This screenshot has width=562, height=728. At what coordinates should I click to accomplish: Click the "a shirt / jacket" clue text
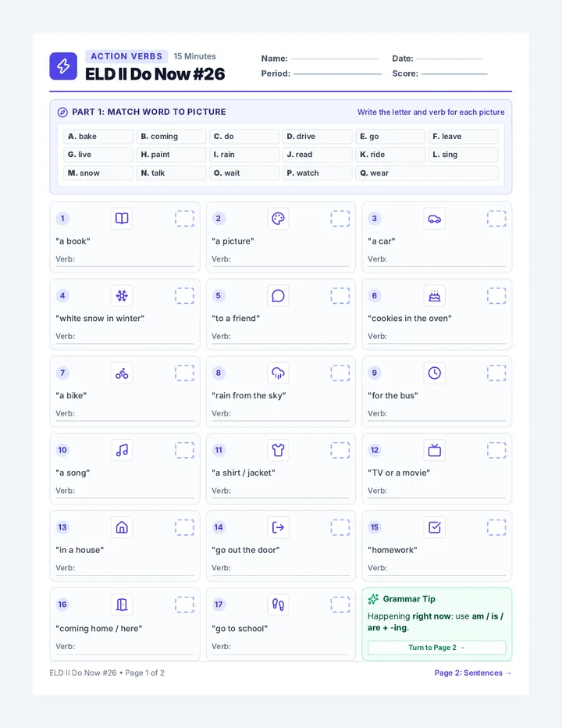pos(244,473)
